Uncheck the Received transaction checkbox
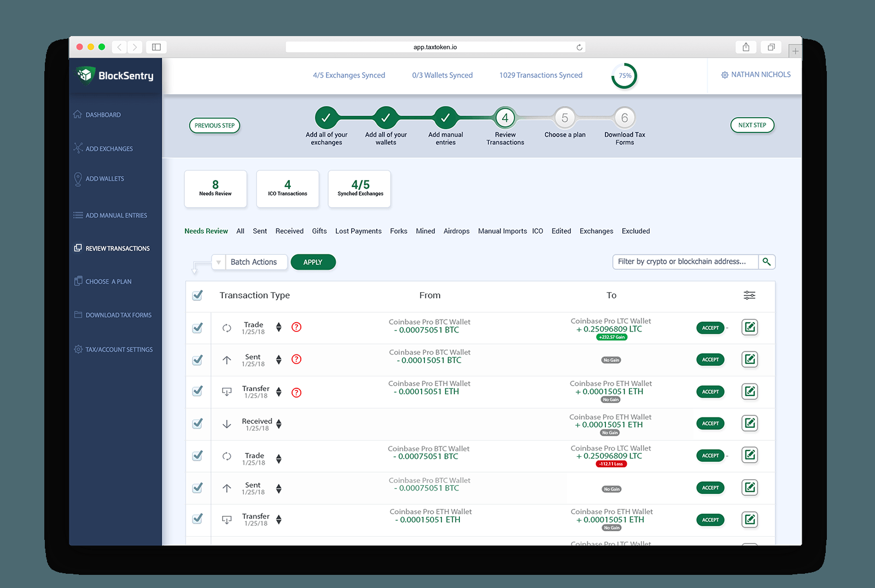Screen dimensions: 875x588 point(197,423)
